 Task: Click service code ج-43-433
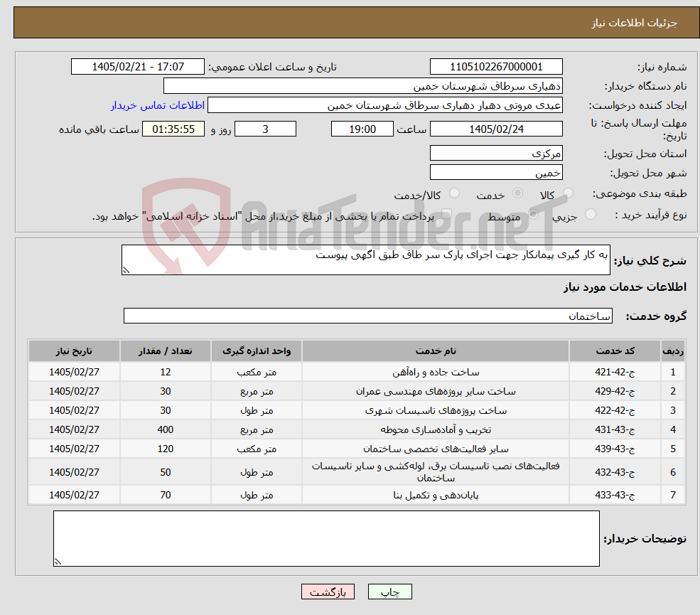615,495
